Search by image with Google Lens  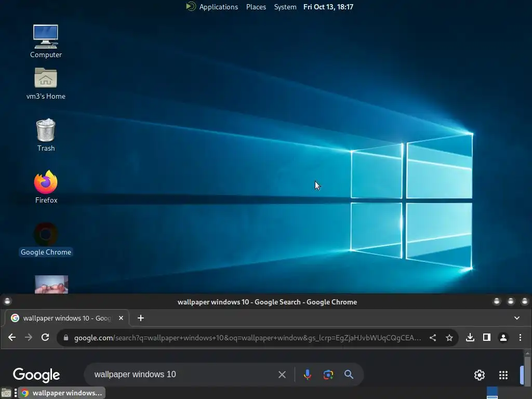[x=328, y=375]
